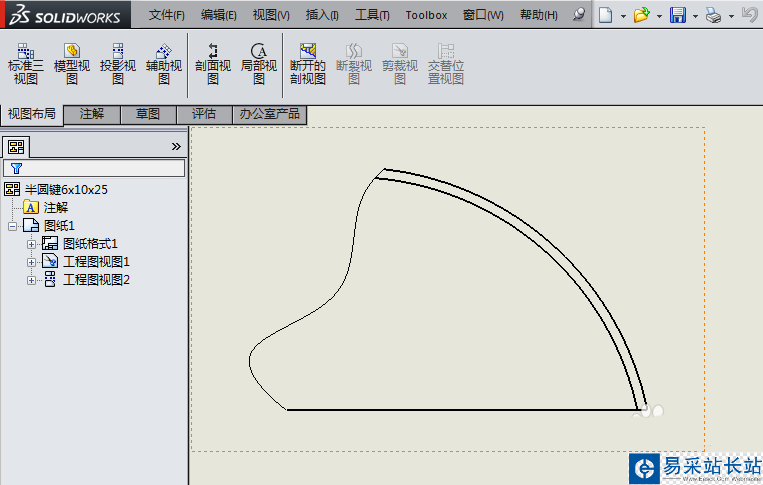
Task: Switch to the 草图 (Sketch) tab
Action: coord(148,115)
